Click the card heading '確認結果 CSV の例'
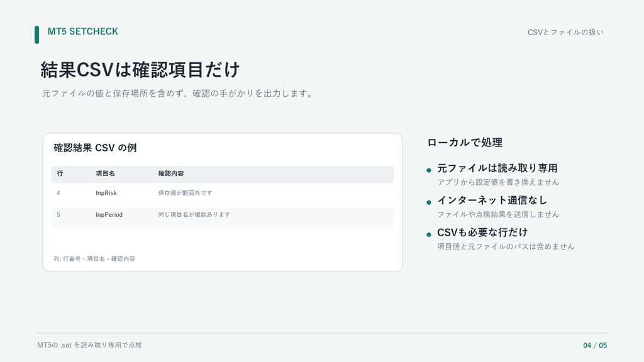 (x=95, y=148)
